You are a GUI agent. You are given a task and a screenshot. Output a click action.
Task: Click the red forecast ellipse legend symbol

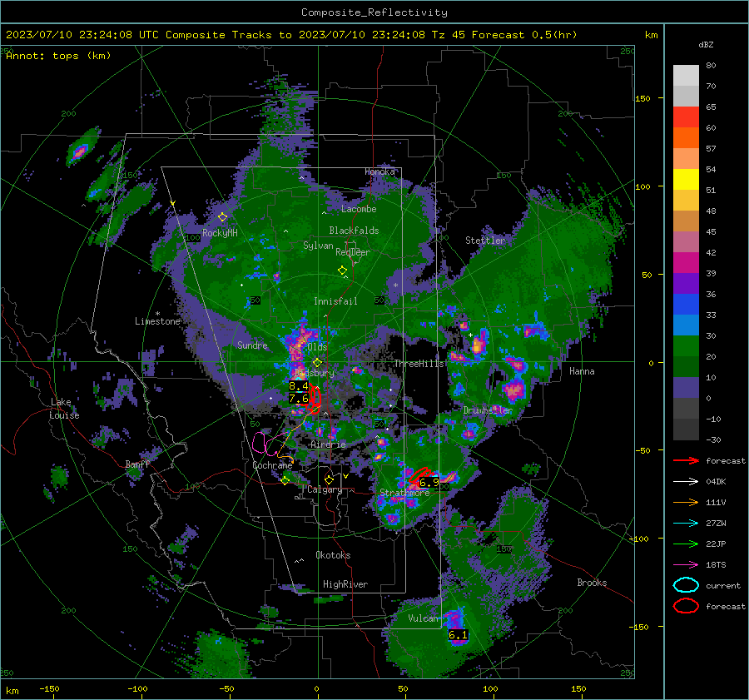pos(686,606)
